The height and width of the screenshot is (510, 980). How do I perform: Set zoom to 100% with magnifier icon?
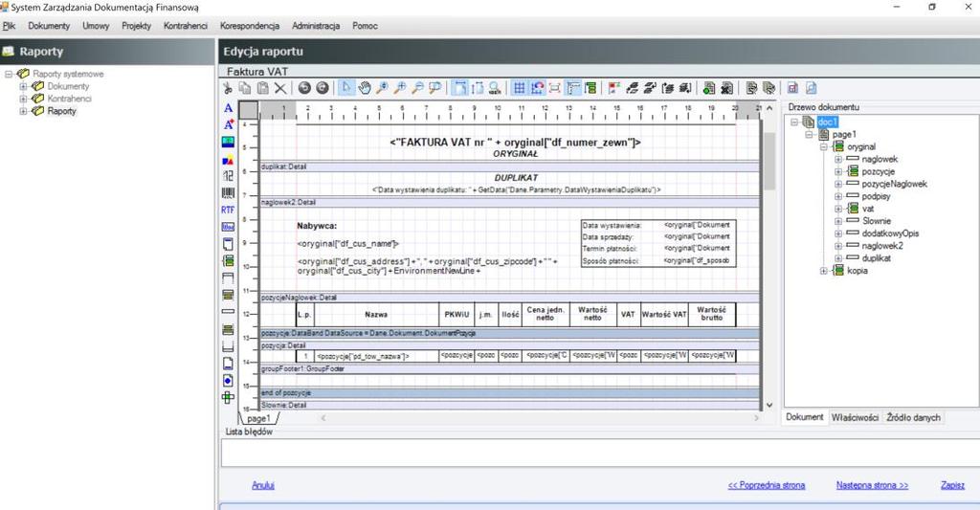(495, 88)
